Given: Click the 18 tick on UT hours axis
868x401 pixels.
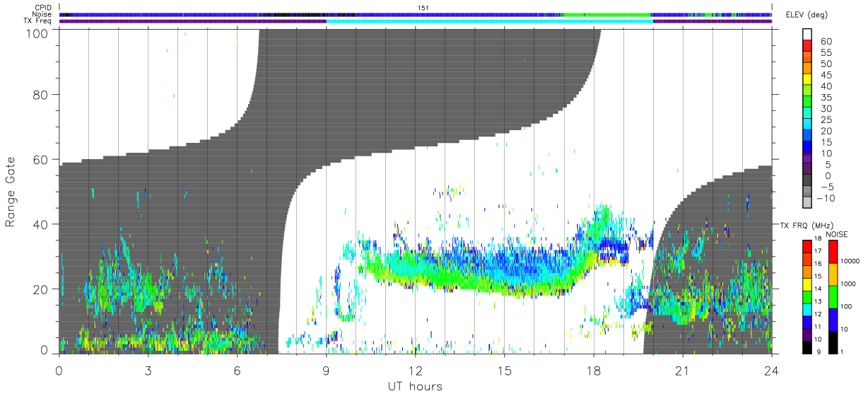Looking at the screenshot, I should tap(593, 370).
